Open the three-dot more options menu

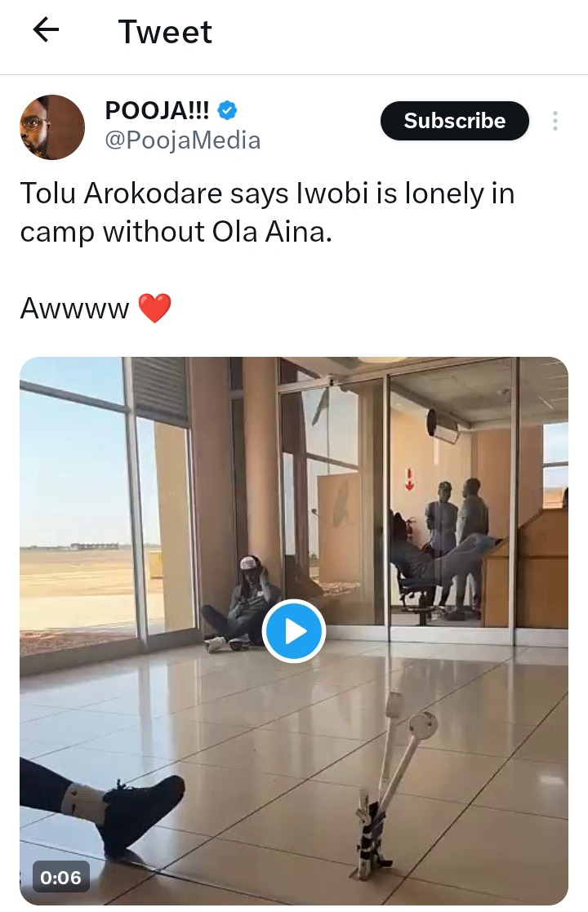[x=555, y=120]
